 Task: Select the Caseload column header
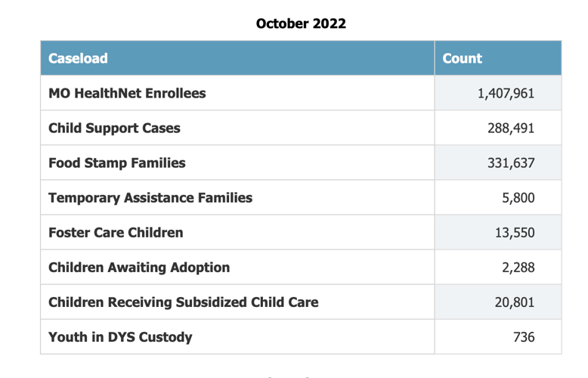pos(78,58)
